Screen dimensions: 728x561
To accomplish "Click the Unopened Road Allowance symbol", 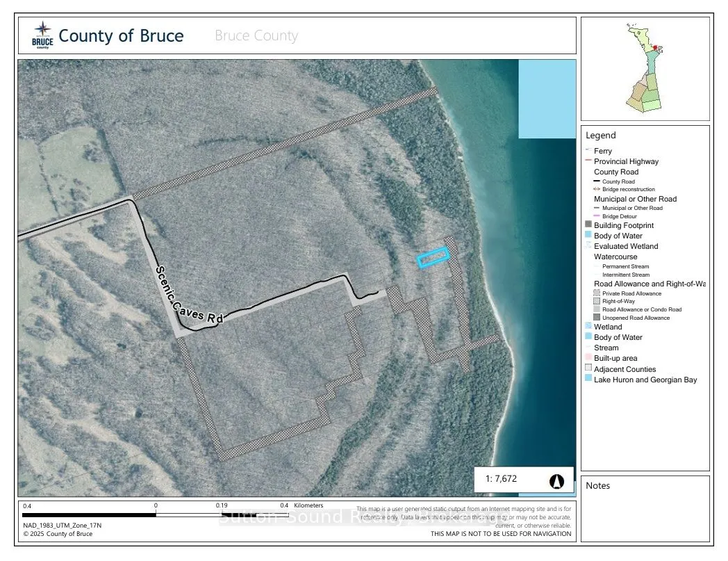I will (x=596, y=318).
